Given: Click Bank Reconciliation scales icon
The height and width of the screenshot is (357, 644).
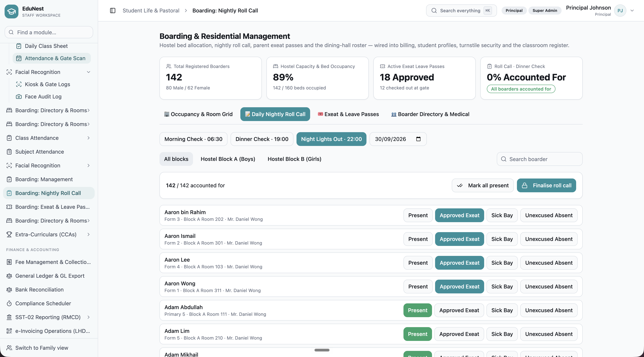Looking at the screenshot, I should 9,290.
